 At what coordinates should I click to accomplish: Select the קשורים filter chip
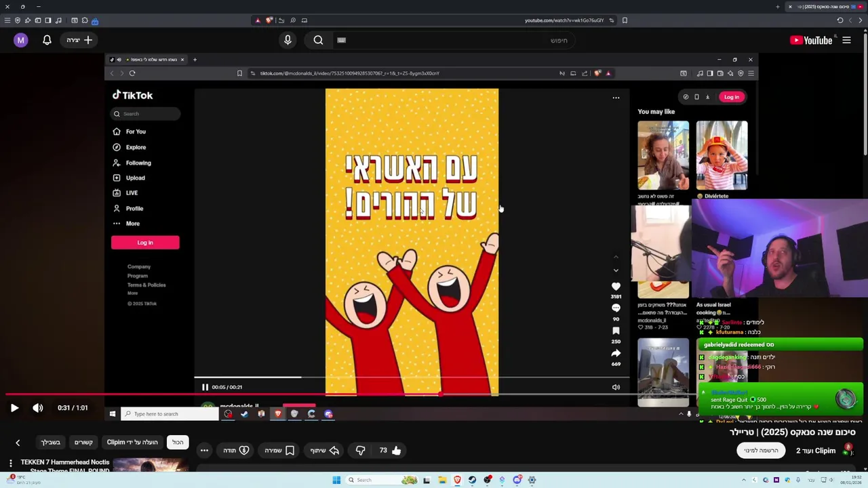[x=83, y=442]
